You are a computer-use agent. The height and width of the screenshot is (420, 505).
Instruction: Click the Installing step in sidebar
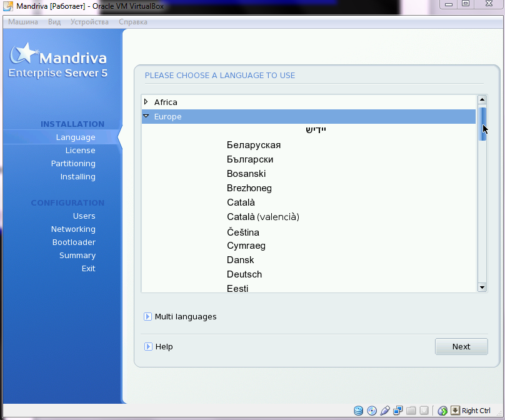tap(77, 177)
